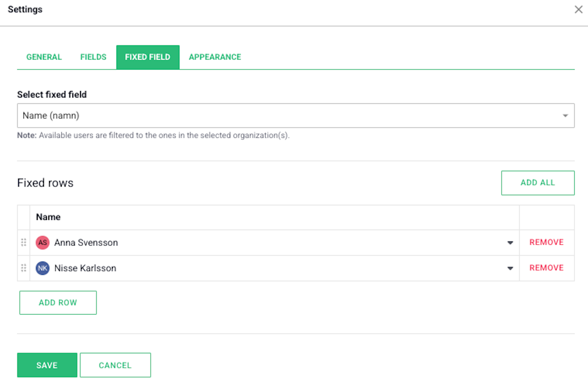
Task: Click the Add All button
Action: pyautogui.click(x=538, y=183)
